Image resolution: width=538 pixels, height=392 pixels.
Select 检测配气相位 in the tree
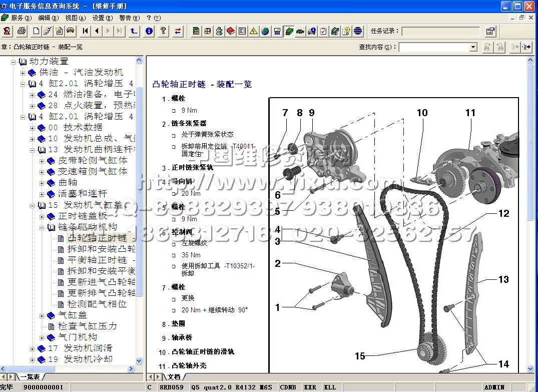coord(97,304)
